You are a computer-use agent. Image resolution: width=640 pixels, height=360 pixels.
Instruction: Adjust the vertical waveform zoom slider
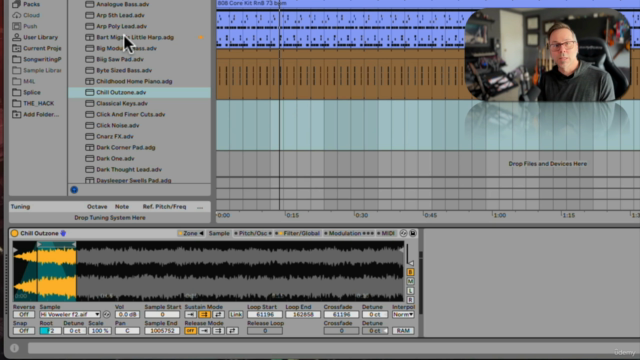point(409,254)
